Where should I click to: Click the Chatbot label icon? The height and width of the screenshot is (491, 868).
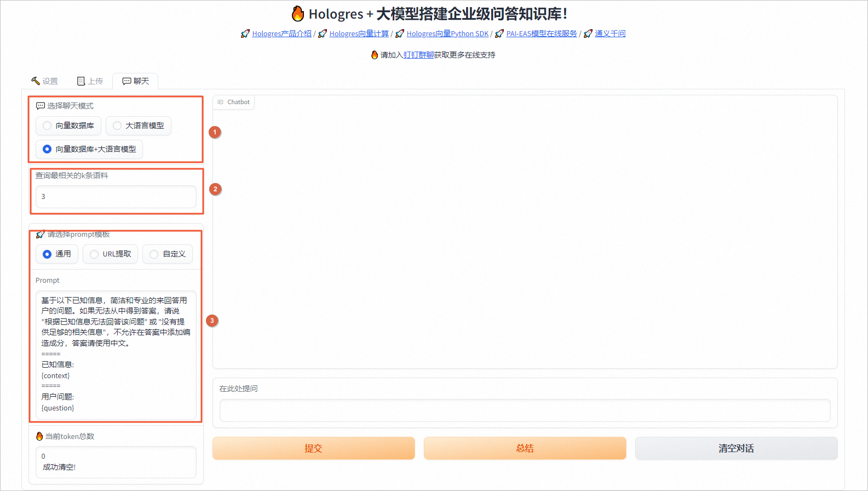tap(221, 102)
